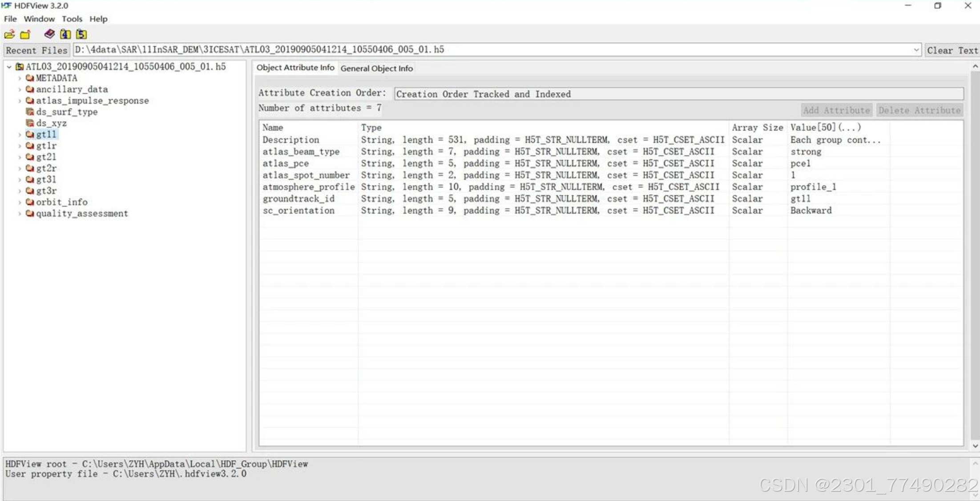Expand the ancillary_data group
Viewport: 980px width, 501px height.
(20, 89)
